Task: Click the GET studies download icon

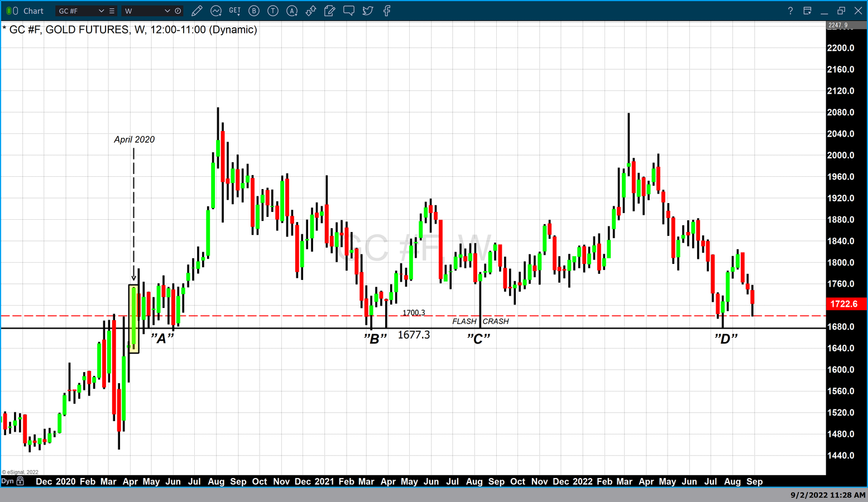Action: point(235,11)
